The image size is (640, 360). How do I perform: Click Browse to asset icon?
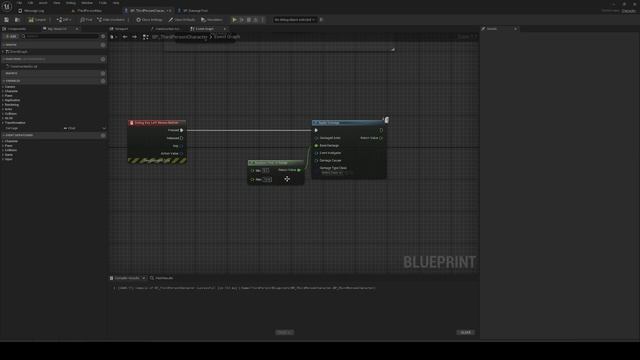click(17, 20)
